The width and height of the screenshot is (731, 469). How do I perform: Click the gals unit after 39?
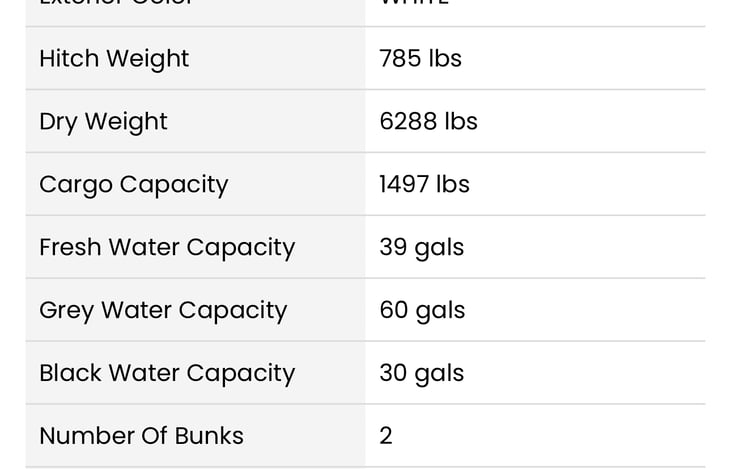(440, 248)
